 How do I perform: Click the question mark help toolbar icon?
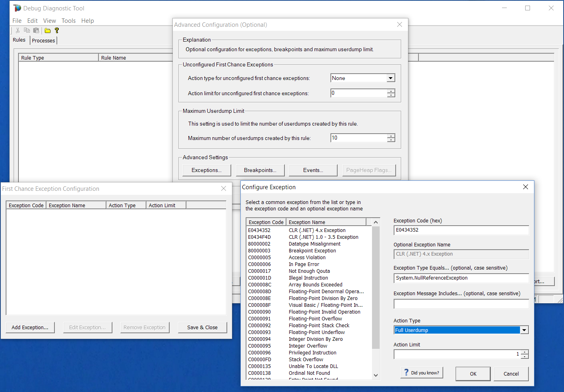(x=57, y=30)
